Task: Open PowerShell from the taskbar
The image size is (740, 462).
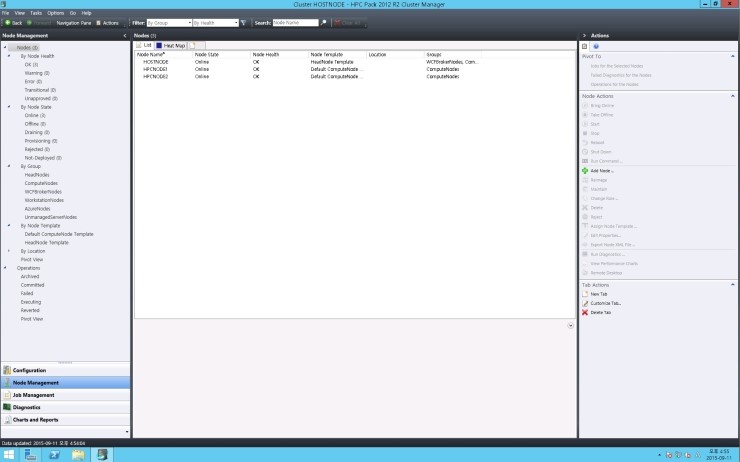Action: 54,455
